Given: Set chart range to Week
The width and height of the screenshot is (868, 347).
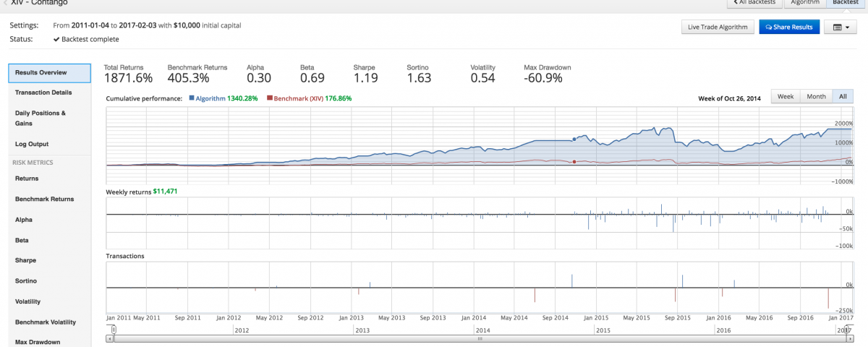Looking at the screenshot, I should (786, 97).
